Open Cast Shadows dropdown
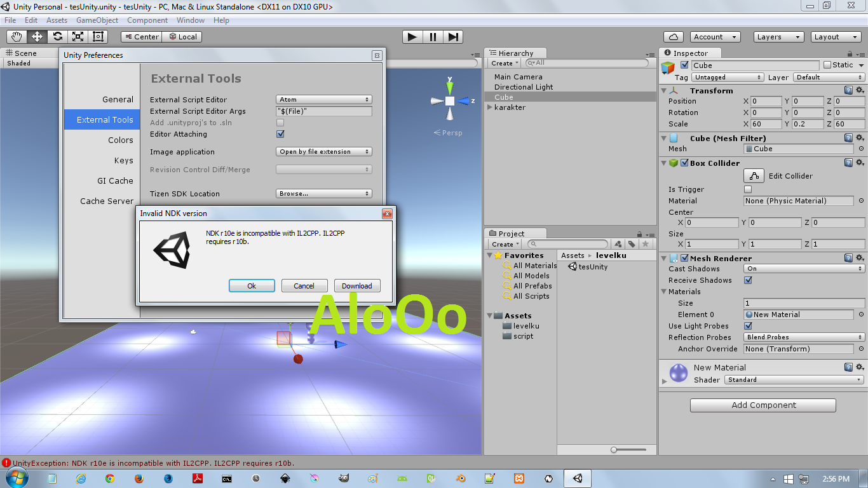Screen dimensions: 868x488 point(804,269)
